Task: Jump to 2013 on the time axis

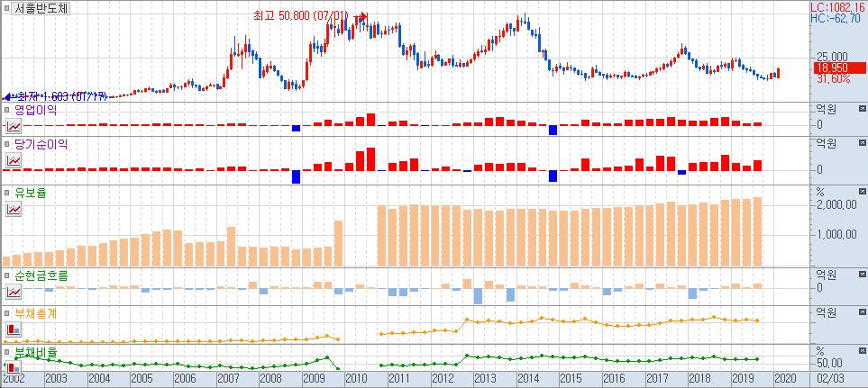Action: pyautogui.click(x=485, y=379)
